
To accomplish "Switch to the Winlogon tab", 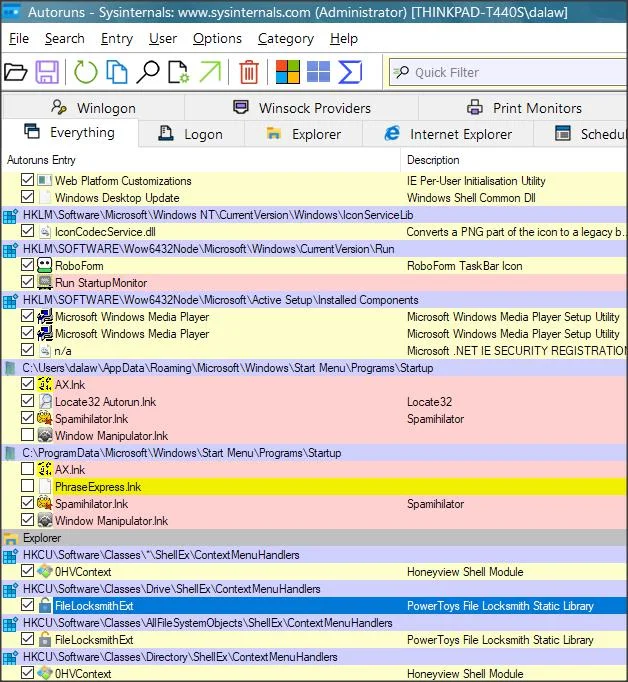I will point(94,108).
